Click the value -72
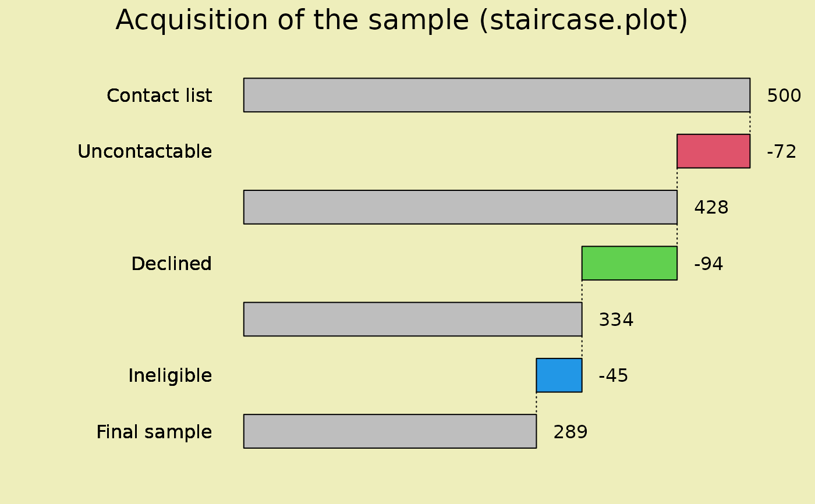815x504 pixels. (x=781, y=152)
